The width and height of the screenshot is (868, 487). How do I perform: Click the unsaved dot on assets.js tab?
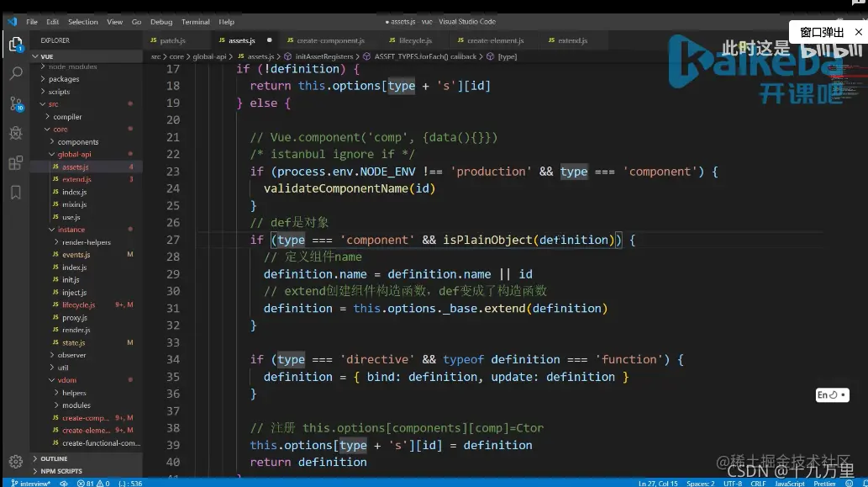[269, 40]
